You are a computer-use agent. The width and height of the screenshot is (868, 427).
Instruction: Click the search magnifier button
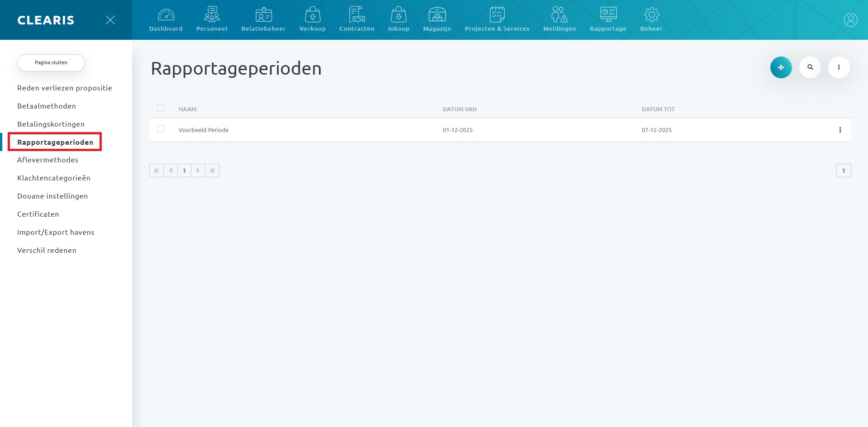(810, 67)
